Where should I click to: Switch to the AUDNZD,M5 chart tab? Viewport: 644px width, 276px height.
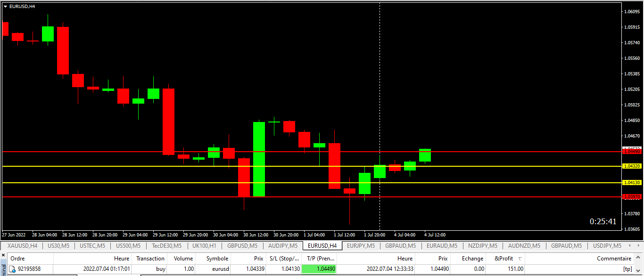(524, 246)
